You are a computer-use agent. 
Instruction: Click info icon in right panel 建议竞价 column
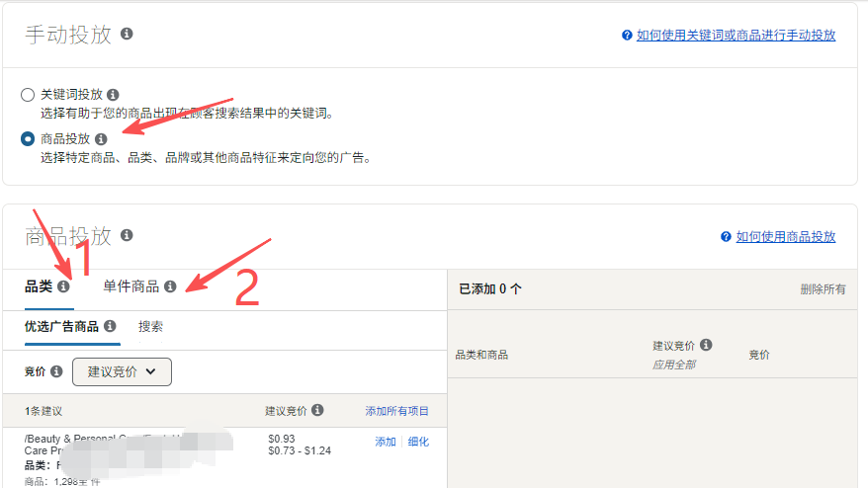pos(705,346)
